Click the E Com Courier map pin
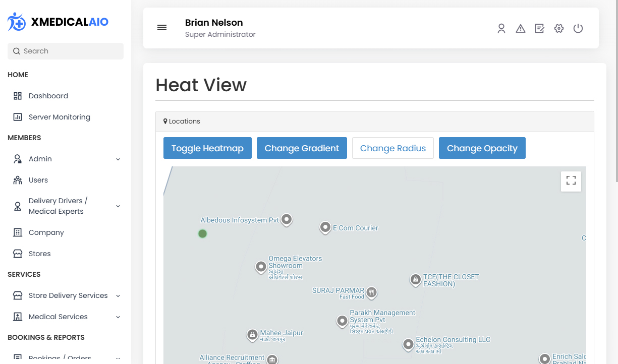618x364 pixels. (325, 227)
